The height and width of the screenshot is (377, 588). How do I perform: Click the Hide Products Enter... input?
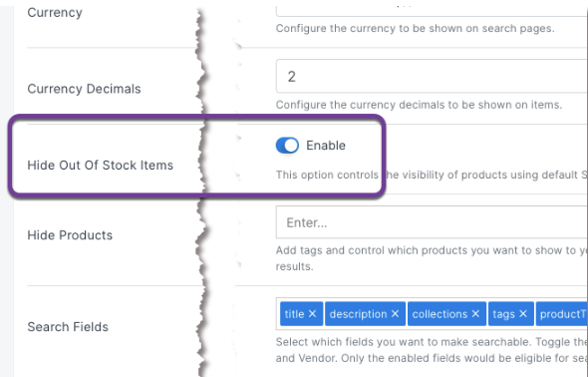tap(432, 222)
